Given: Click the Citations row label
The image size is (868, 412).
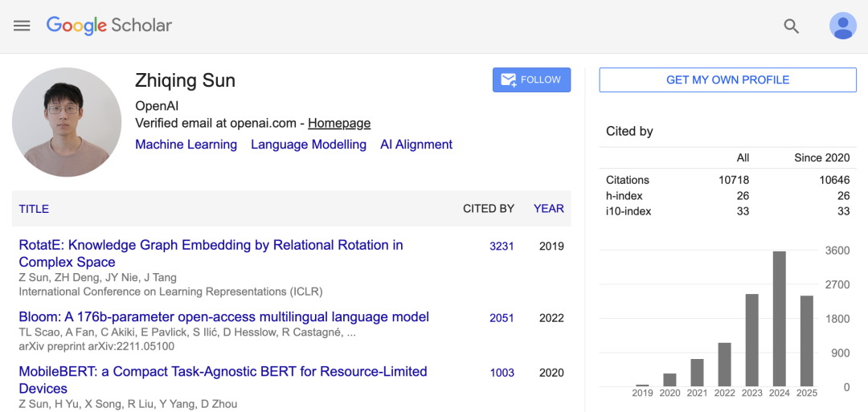Looking at the screenshot, I should coord(628,180).
